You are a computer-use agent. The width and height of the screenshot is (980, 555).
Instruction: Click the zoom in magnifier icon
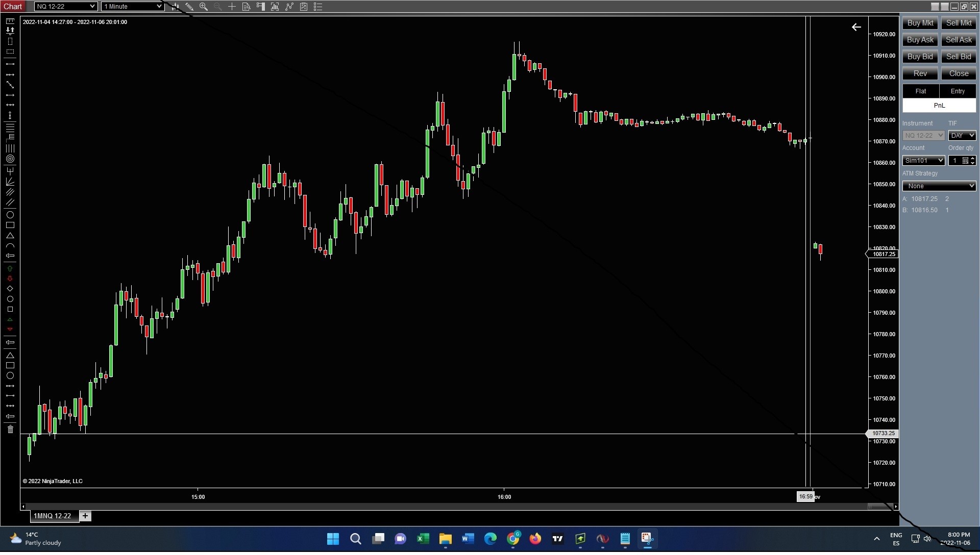coord(204,7)
